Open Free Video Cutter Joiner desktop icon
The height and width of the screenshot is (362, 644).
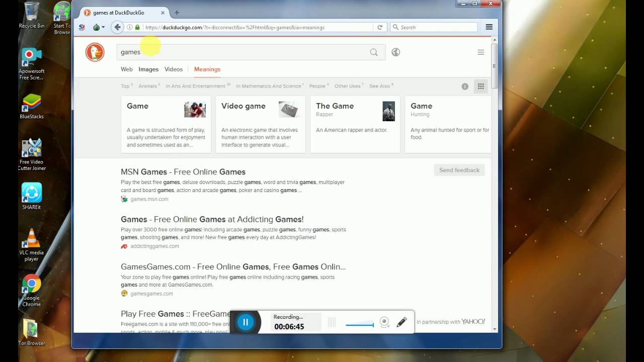tap(32, 155)
